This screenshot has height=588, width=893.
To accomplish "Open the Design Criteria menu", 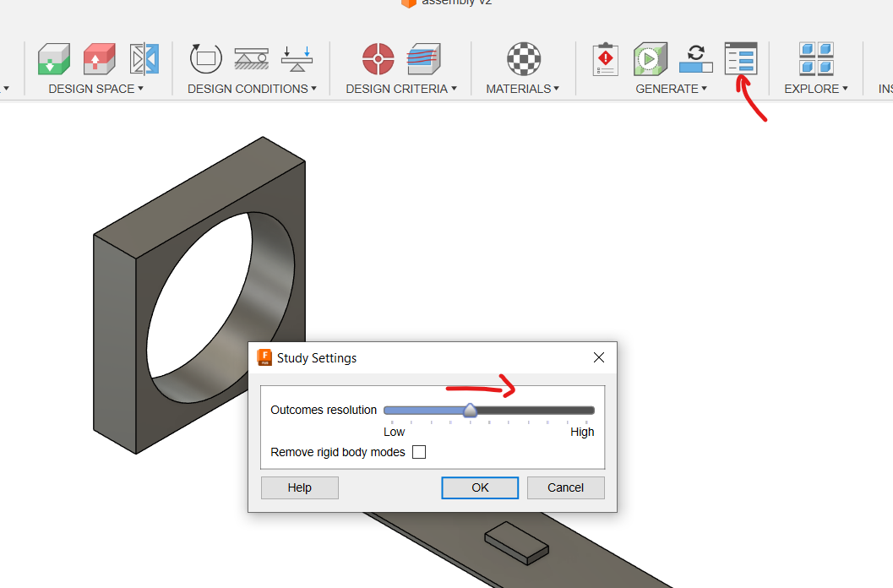I will click(x=400, y=88).
